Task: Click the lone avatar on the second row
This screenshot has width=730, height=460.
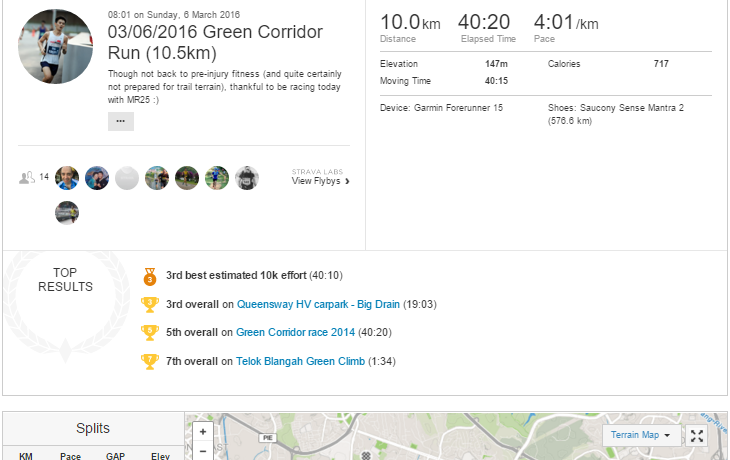Action: [x=67, y=212]
